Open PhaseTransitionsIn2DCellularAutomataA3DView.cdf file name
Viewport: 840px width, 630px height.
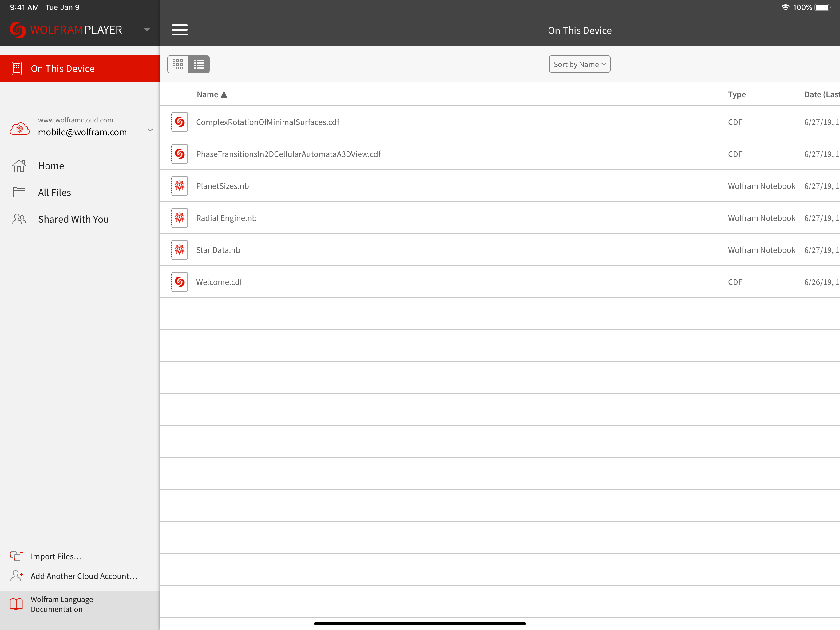click(x=289, y=154)
